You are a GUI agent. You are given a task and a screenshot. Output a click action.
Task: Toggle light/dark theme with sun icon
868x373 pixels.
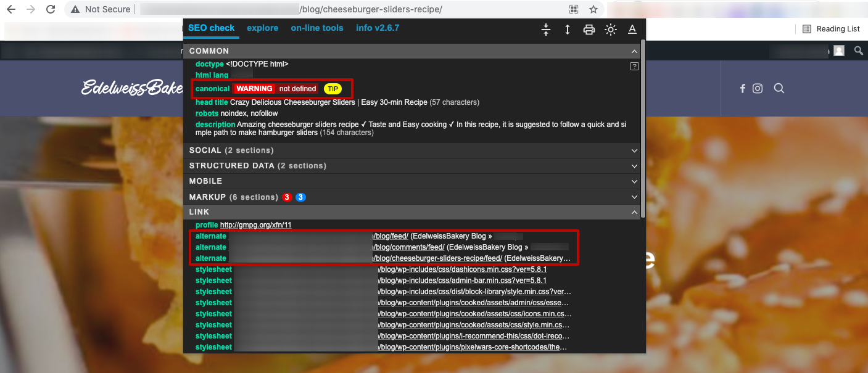click(x=611, y=30)
